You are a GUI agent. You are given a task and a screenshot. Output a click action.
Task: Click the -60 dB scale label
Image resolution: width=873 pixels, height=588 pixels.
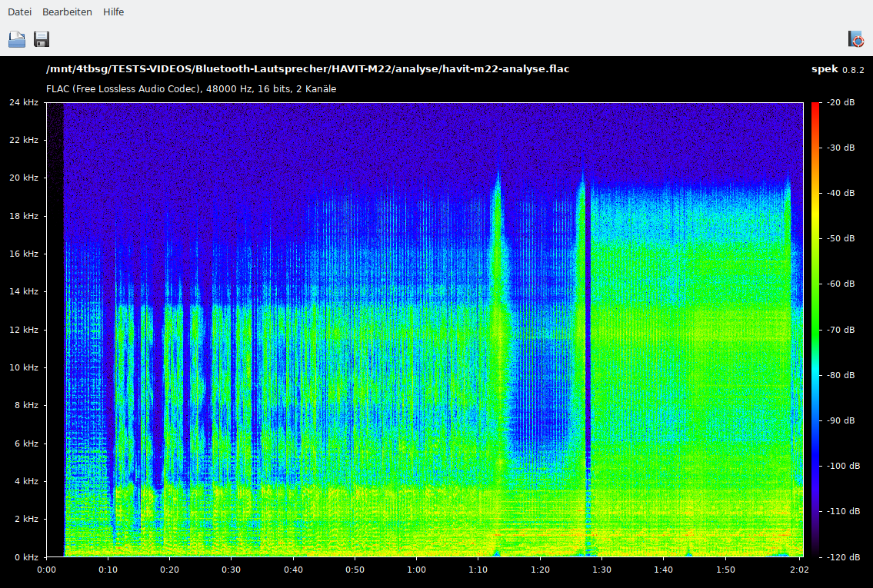(841, 284)
